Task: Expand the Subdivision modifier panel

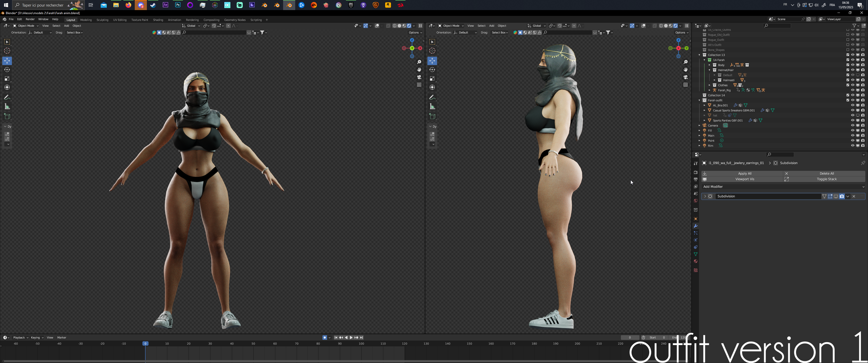Action: pos(705,196)
